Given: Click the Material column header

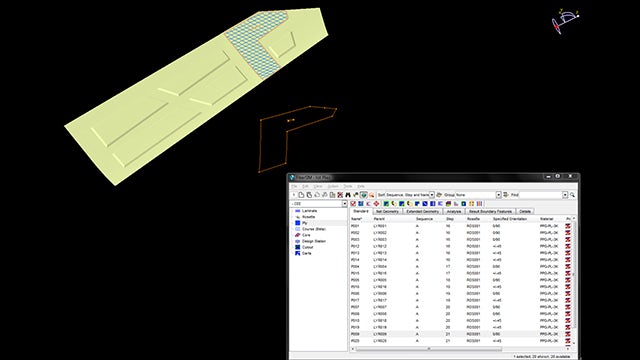Looking at the screenshot, I should click(x=547, y=219).
